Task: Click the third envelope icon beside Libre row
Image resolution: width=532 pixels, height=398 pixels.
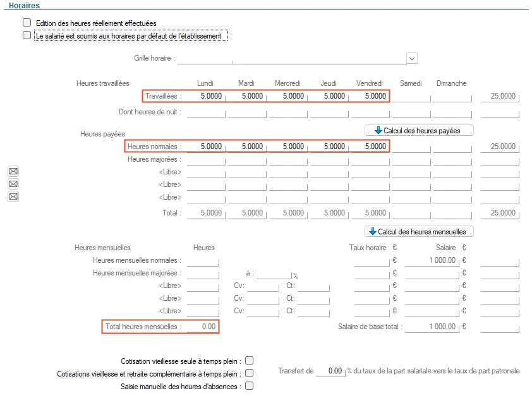Action: (x=13, y=196)
